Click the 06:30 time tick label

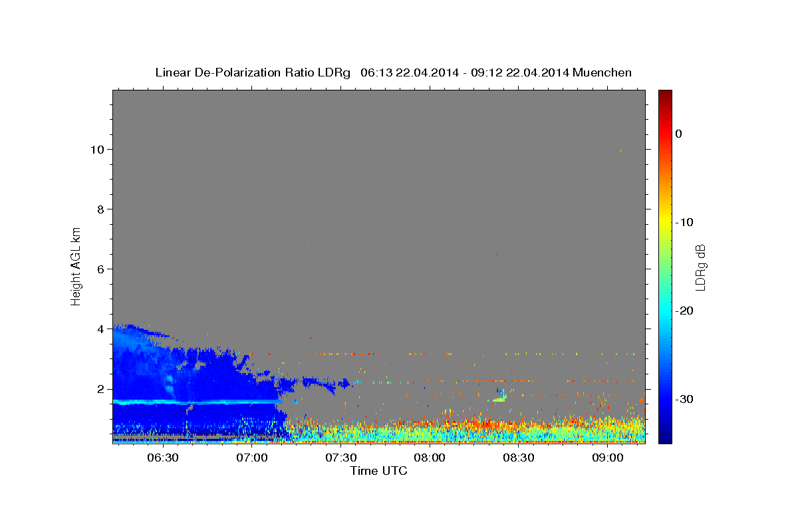(163, 458)
